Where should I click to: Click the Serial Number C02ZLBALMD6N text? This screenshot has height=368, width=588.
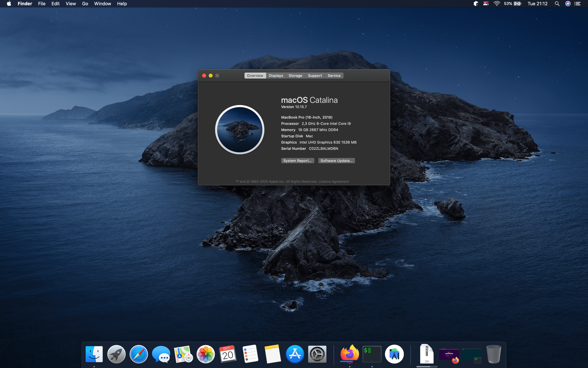[310, 149]
